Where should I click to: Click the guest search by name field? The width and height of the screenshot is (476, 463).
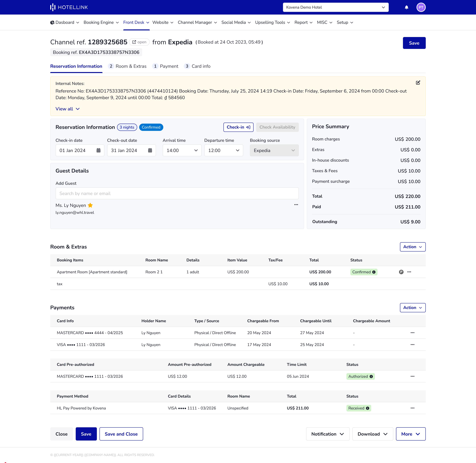pyautogui.click(x=177, y=193)
